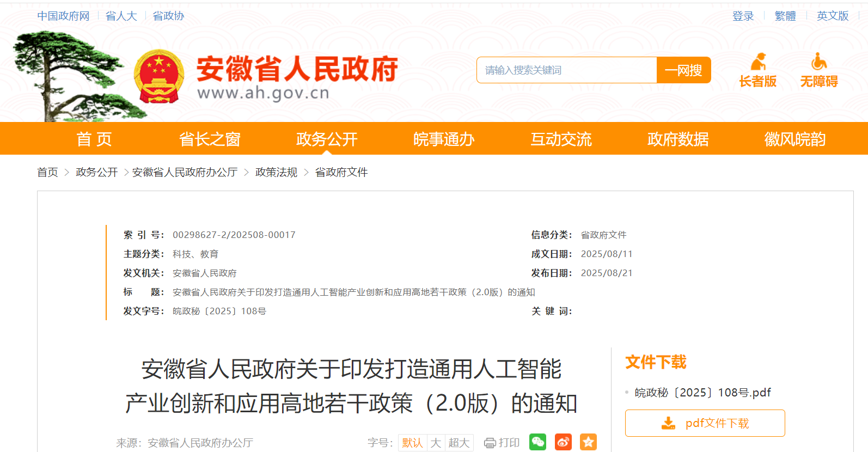Open the 政府数据 navigation tab

678,139
